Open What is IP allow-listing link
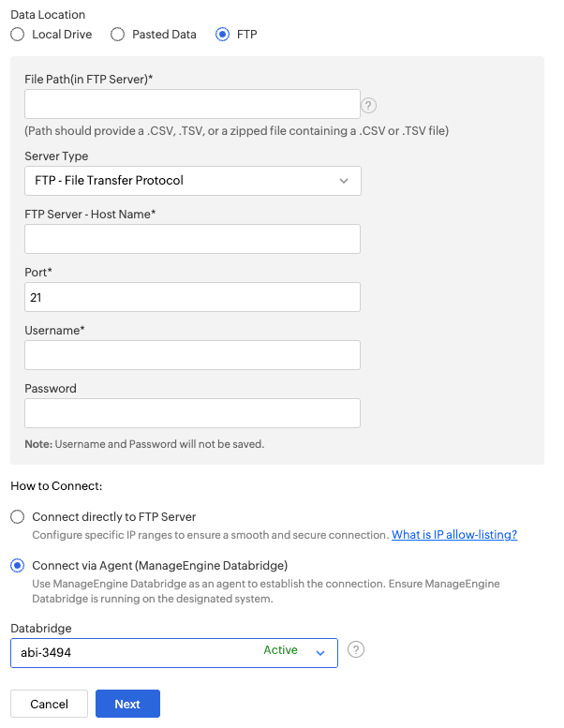 tap(454, 535)
